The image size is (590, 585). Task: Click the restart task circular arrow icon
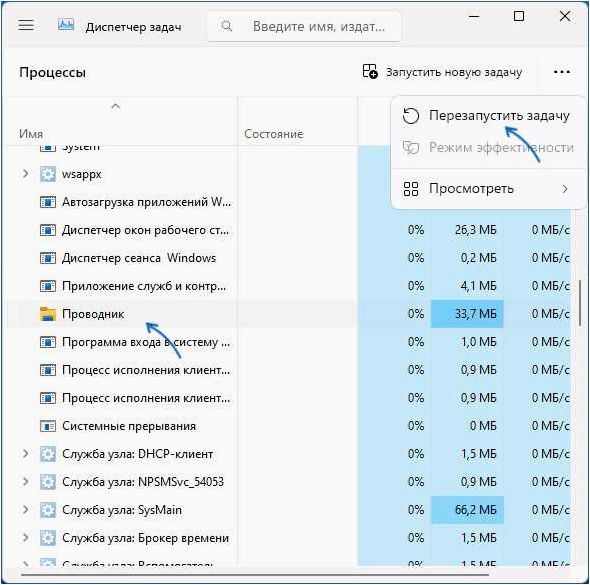coord(411,116)
